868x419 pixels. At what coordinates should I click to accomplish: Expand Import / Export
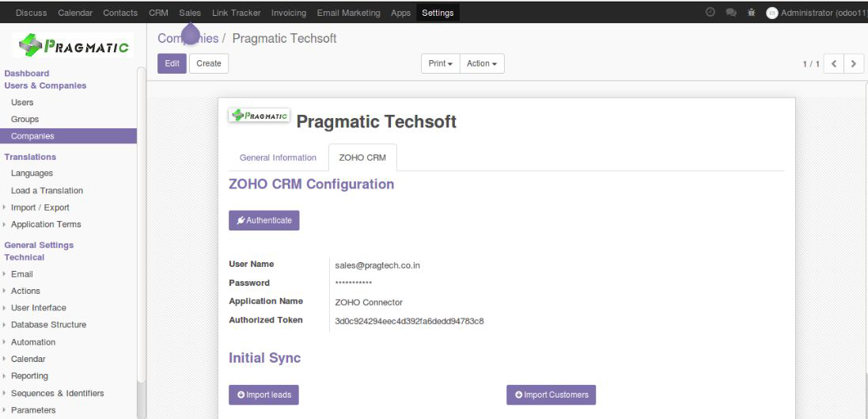pos(40,208)
